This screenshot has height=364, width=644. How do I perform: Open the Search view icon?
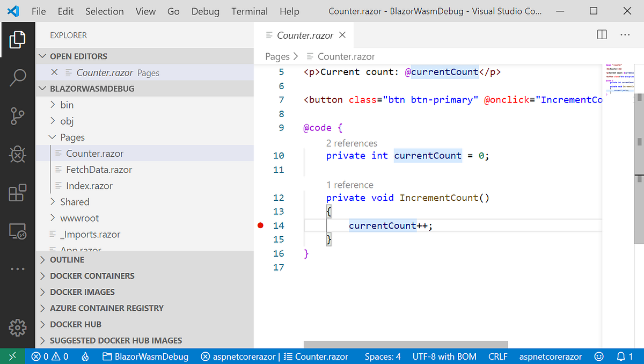18,77
